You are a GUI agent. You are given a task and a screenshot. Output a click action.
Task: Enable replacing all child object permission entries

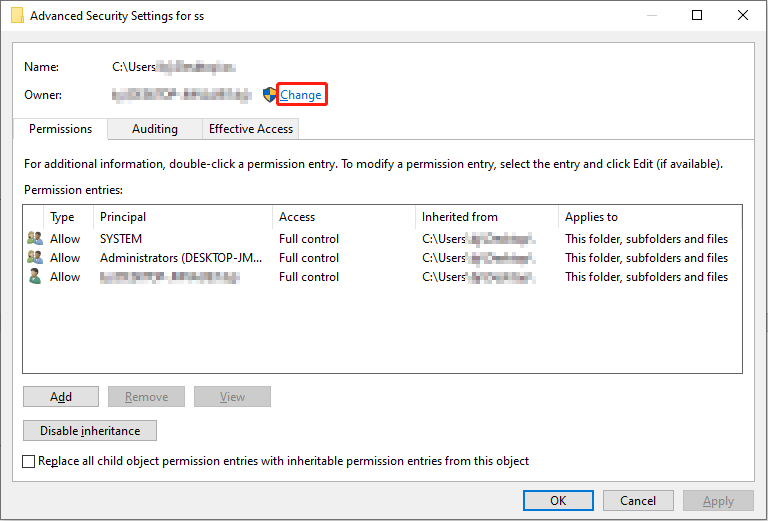point(29,461)
